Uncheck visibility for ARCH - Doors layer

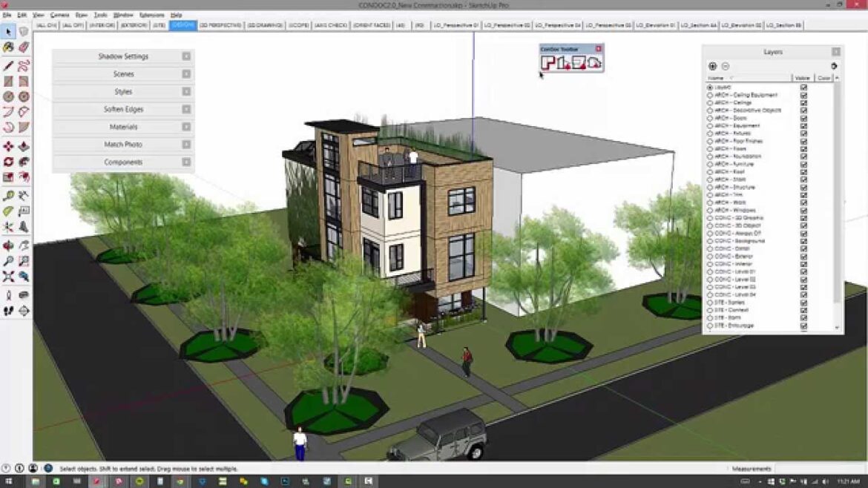[803, 118]
